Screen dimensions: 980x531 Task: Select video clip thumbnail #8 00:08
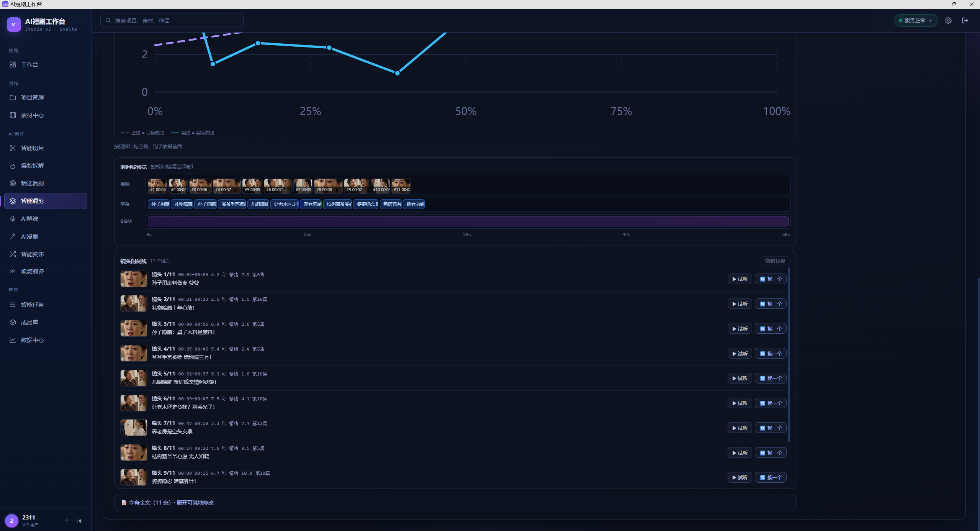(x=328, y=186)
